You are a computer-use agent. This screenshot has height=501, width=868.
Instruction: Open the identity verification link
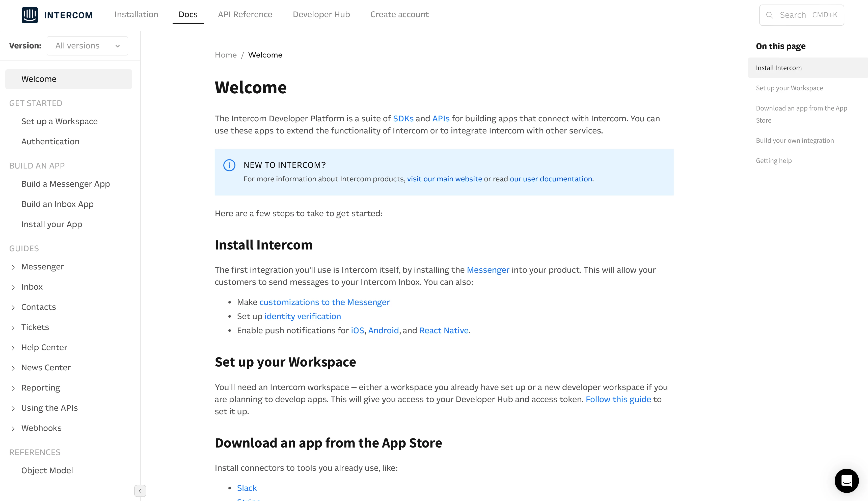(x=303, y=316)
